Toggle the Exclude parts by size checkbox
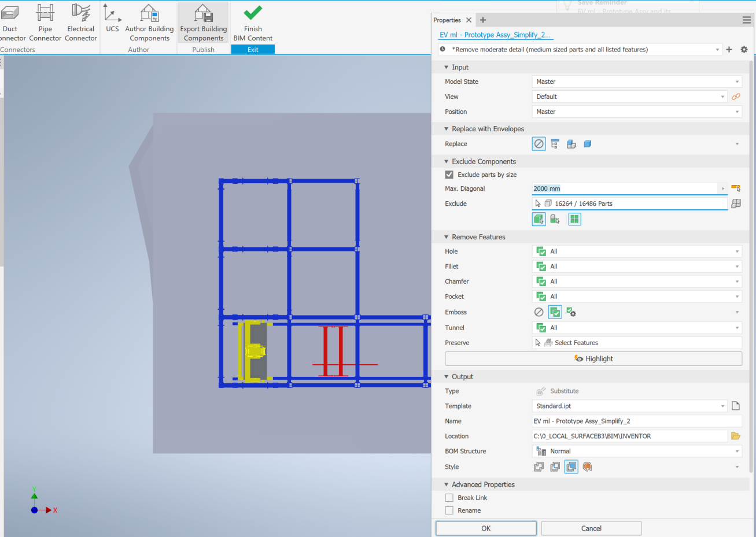 [449, 175]
